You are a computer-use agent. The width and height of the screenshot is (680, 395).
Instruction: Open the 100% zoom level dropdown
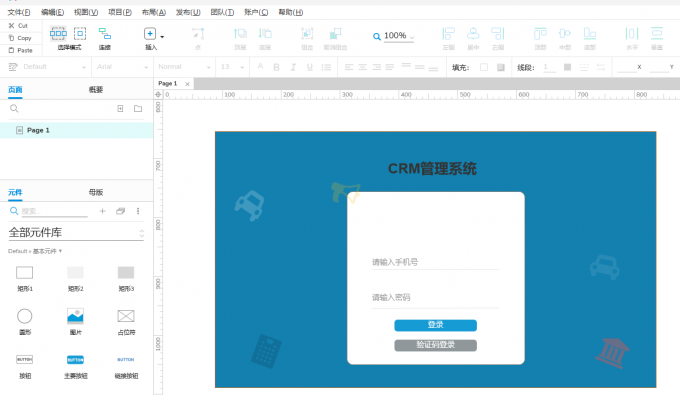point(399,36)
